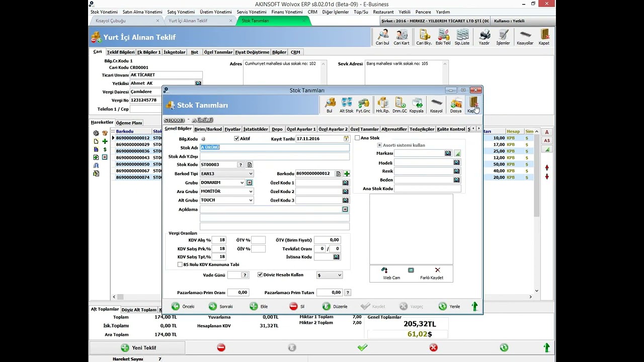This screenshot has height=362, width=644.
Task: Select barcode row 8690000000029 in the table
Action: pyautogui.click(x=133, y=144)
